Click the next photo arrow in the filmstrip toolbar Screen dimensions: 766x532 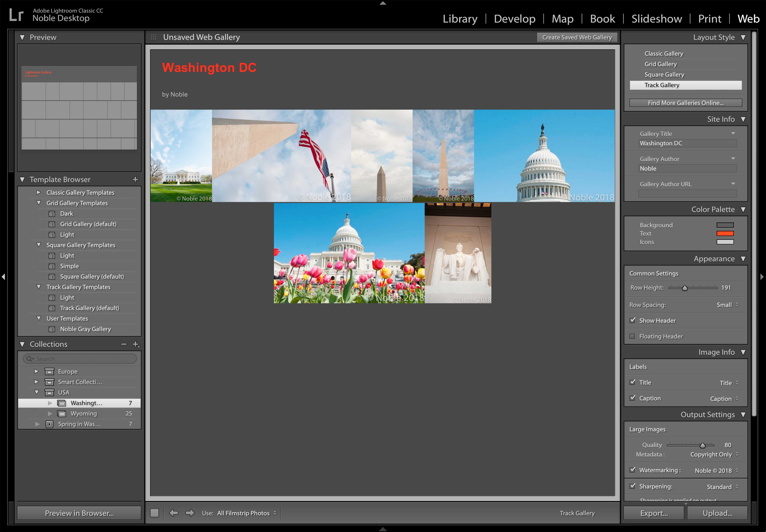click(190, 513)
